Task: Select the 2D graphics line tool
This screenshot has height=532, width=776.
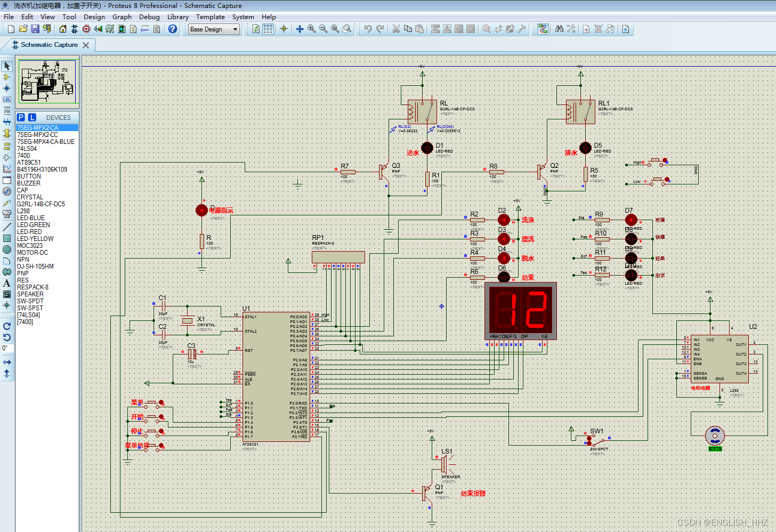Action: pyautogui.click(x=7, y=227)
